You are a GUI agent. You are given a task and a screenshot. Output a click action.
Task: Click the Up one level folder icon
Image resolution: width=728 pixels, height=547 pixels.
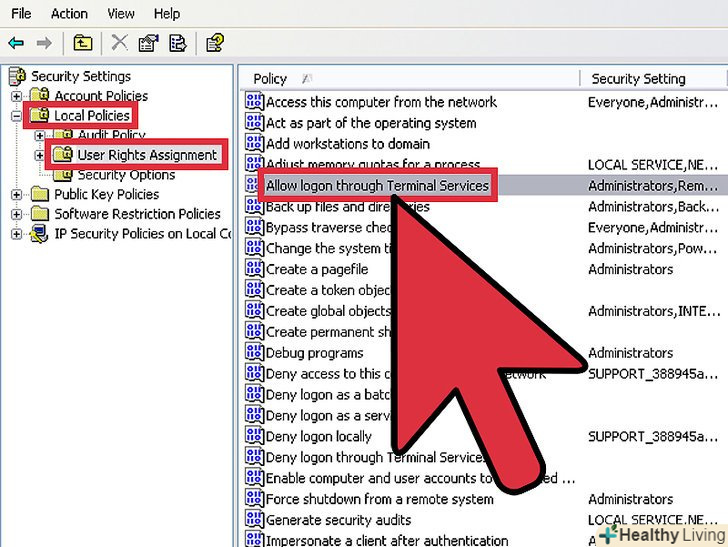[x=83, y=43]
